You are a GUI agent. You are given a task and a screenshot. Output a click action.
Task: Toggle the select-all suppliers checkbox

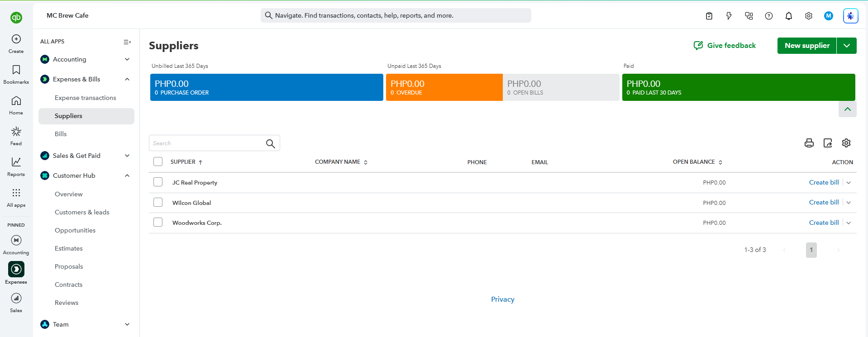pyautogui.click(x=158, y=161)
